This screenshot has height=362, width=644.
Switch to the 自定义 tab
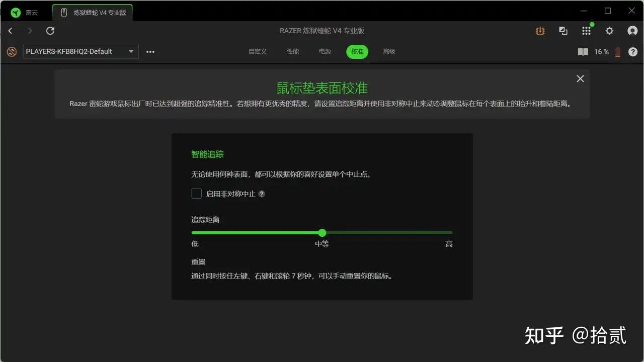pyautogui.click(x=257, y=51)
